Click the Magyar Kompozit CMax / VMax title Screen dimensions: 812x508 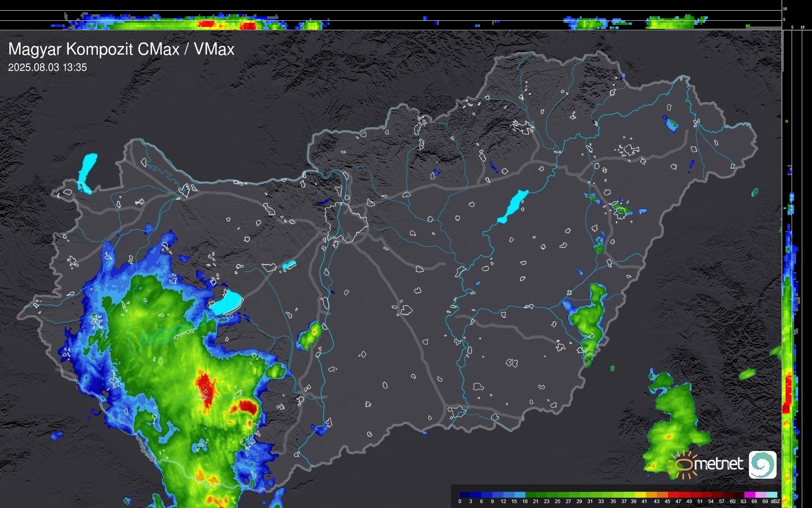pos(121,49)
